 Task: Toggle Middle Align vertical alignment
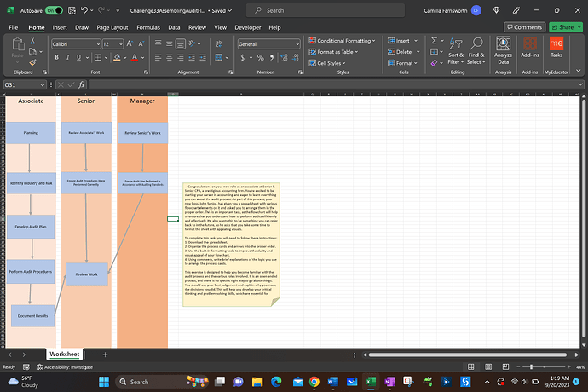[x=169, y=44]
